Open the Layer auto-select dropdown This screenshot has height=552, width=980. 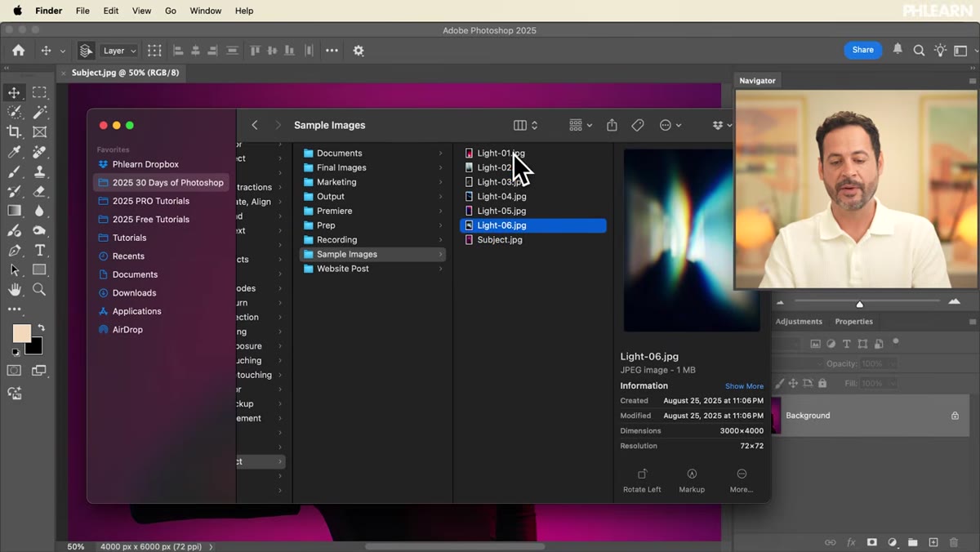119,51
